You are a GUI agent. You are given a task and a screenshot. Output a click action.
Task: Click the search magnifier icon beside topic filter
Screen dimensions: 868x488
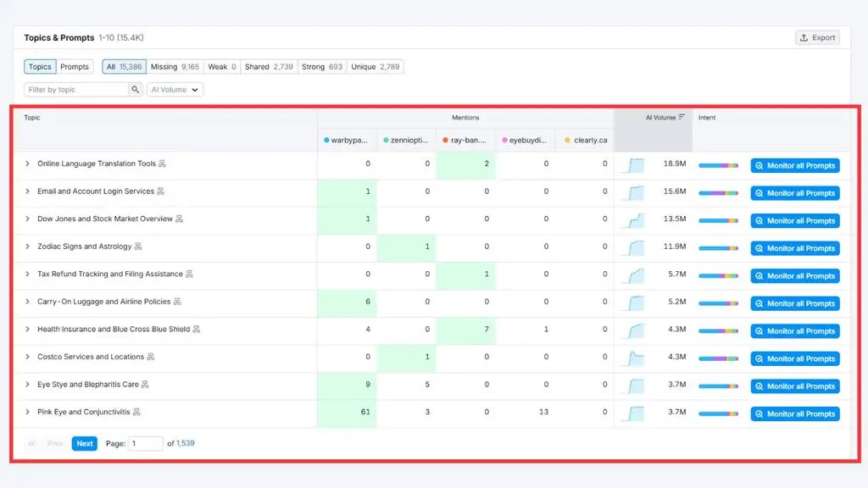[135, 90]
